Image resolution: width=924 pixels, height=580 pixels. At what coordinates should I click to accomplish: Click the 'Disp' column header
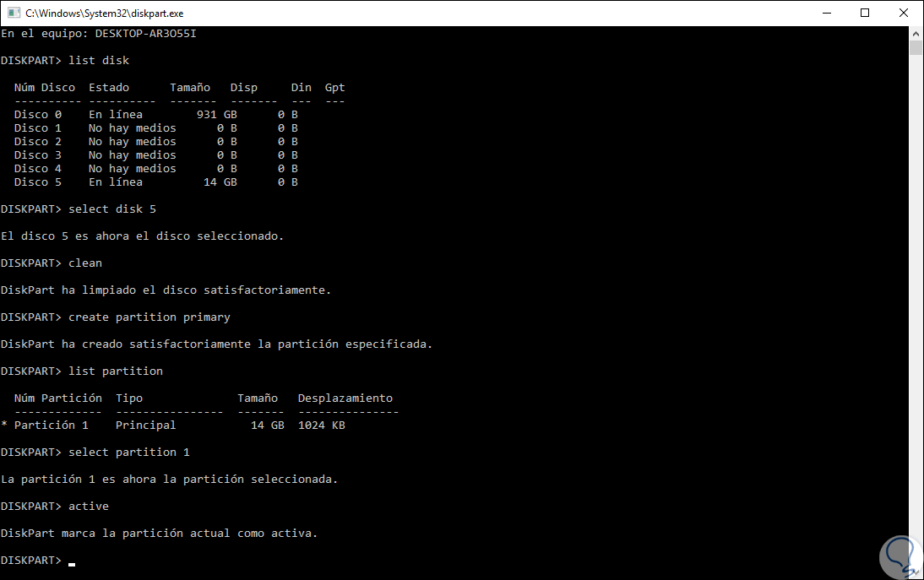pos(244,88)
